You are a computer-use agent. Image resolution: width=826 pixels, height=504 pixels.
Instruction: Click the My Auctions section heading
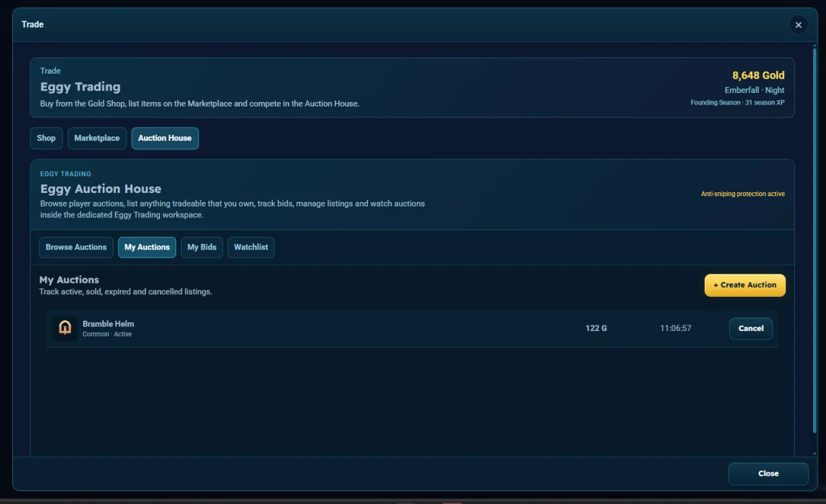tap(69, 280)
